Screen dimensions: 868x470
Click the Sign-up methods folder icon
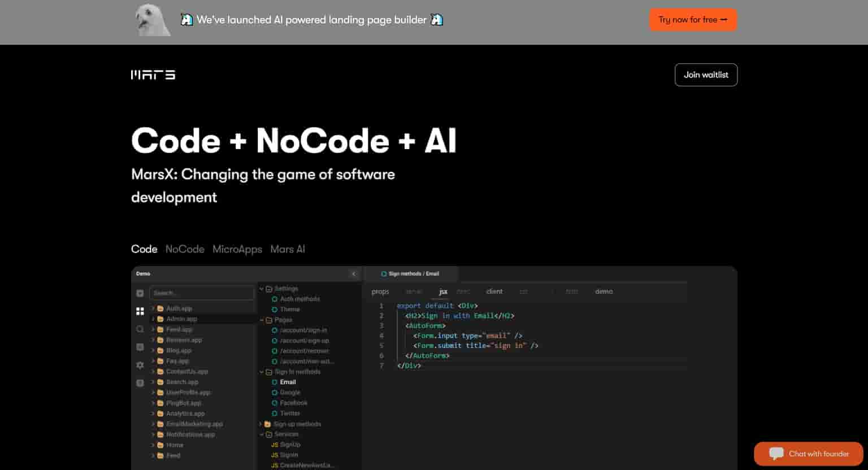pyautogui.click(x=268, y=424)
